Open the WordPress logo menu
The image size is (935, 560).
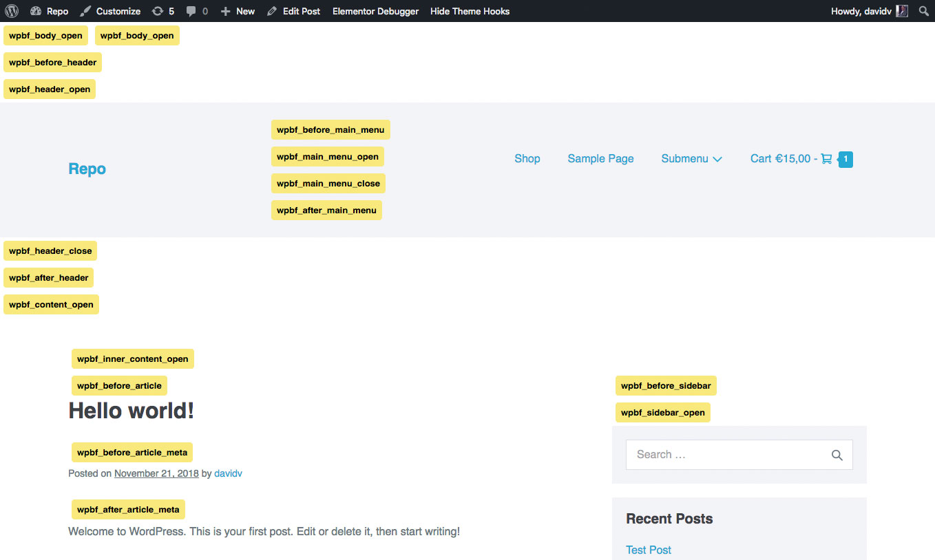12,11
